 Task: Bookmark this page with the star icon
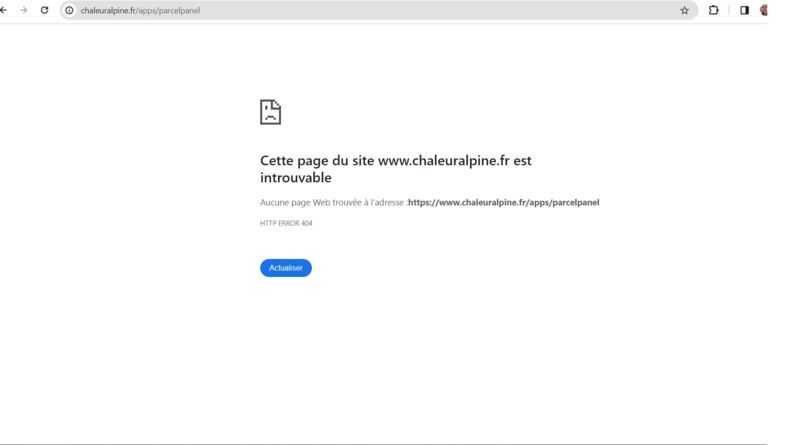684,10
